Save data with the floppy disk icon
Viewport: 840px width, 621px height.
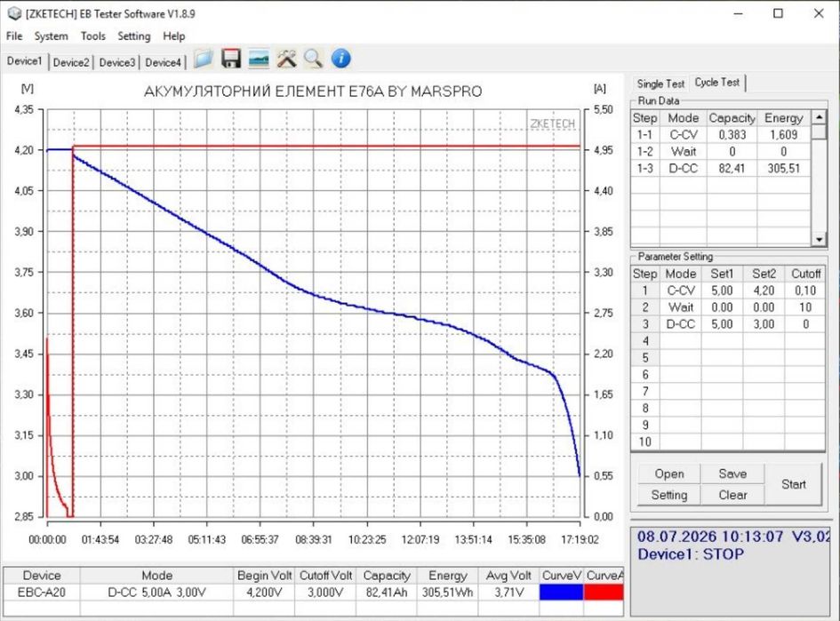231,59
